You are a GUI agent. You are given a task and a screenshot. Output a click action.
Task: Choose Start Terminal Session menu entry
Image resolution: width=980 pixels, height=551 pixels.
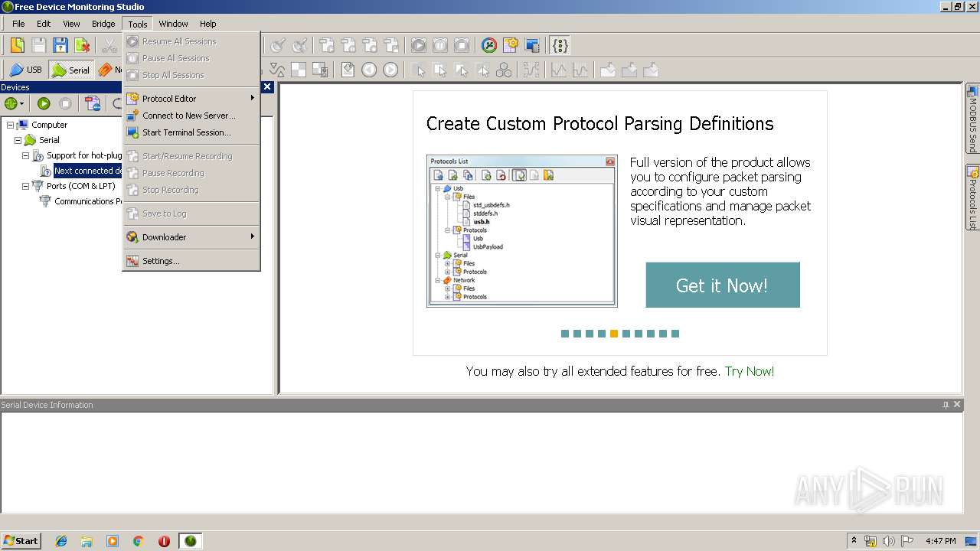[x=191, y=132]
